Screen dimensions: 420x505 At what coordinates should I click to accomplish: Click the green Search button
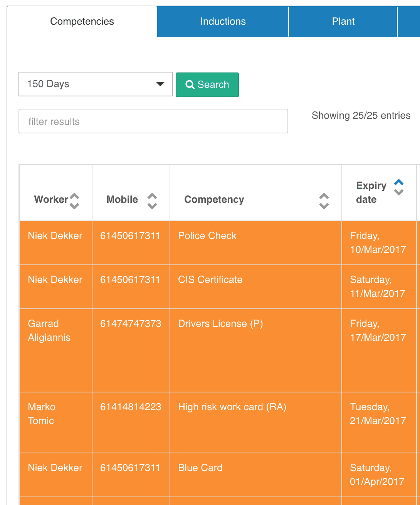(x=207, y=84)
